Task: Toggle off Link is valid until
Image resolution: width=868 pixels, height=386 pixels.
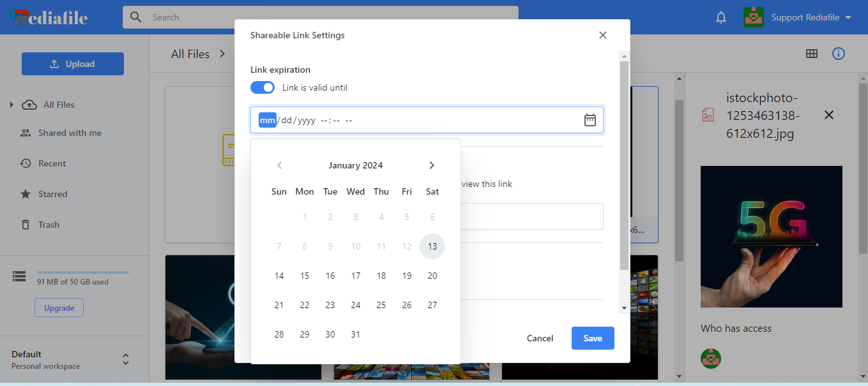Action: (263, 87)
